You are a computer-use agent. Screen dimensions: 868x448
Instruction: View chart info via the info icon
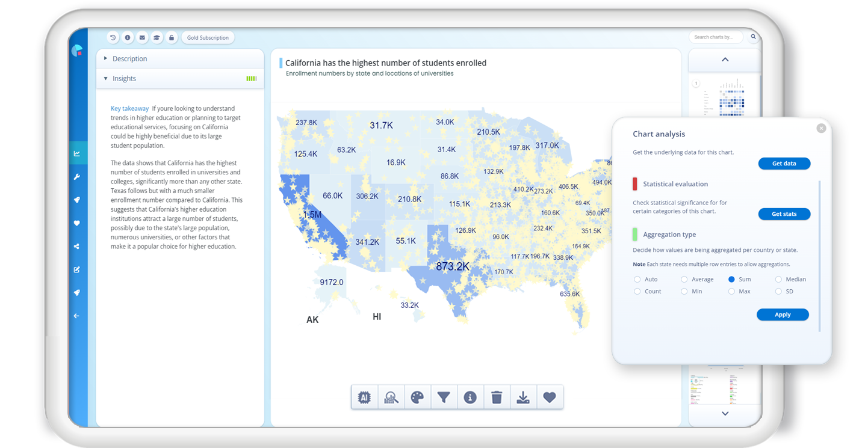point(470,397)
